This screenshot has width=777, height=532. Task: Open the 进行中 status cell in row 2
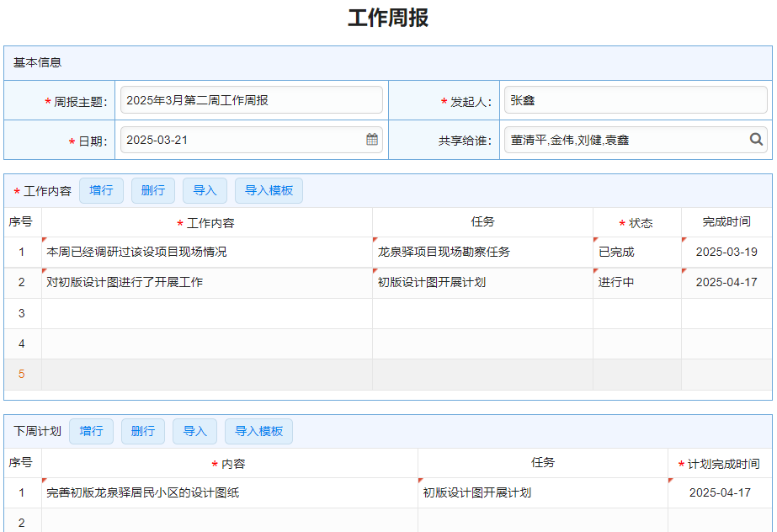tap(636, 282)
